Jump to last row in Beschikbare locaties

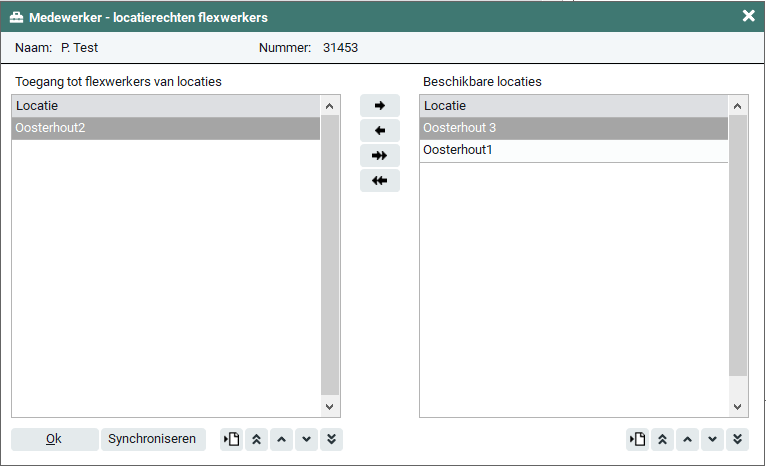coord(738,439)
